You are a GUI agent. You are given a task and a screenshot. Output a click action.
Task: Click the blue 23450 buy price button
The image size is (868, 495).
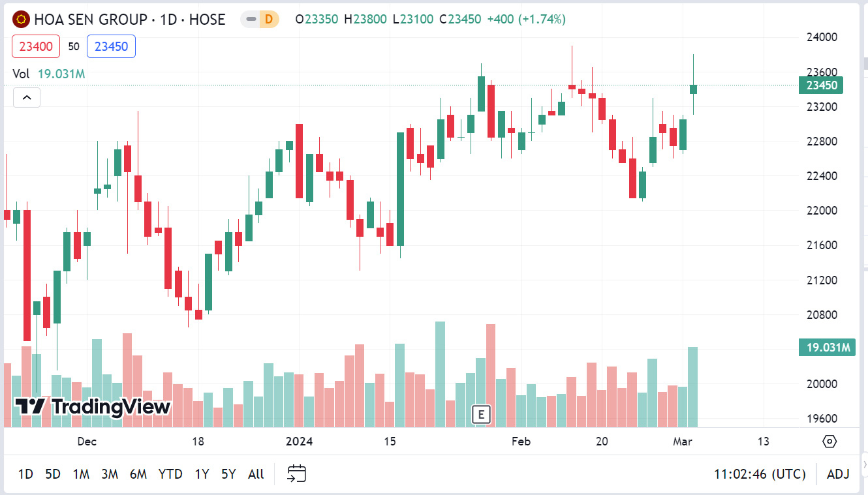(111, 46)
